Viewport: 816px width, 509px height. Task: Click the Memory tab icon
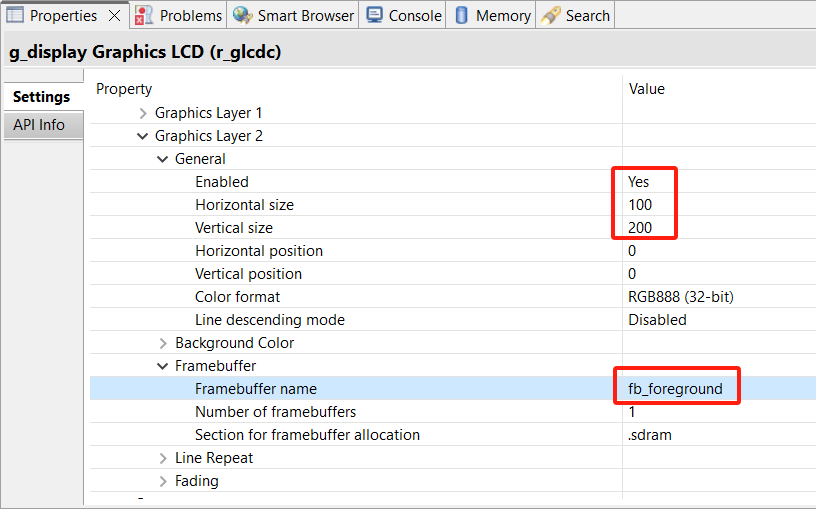point(461,16)
